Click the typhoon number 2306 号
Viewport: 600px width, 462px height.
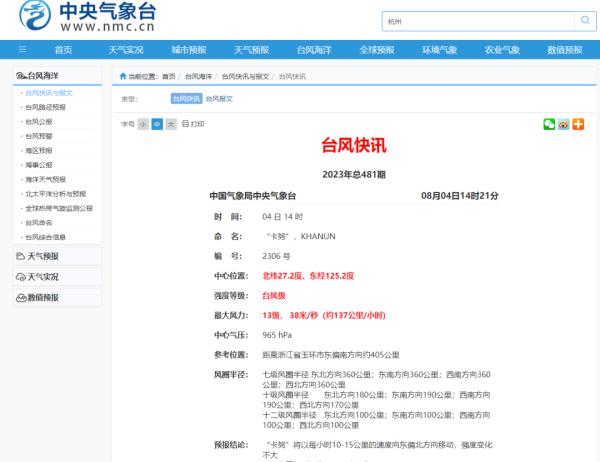tap(276, 256)
